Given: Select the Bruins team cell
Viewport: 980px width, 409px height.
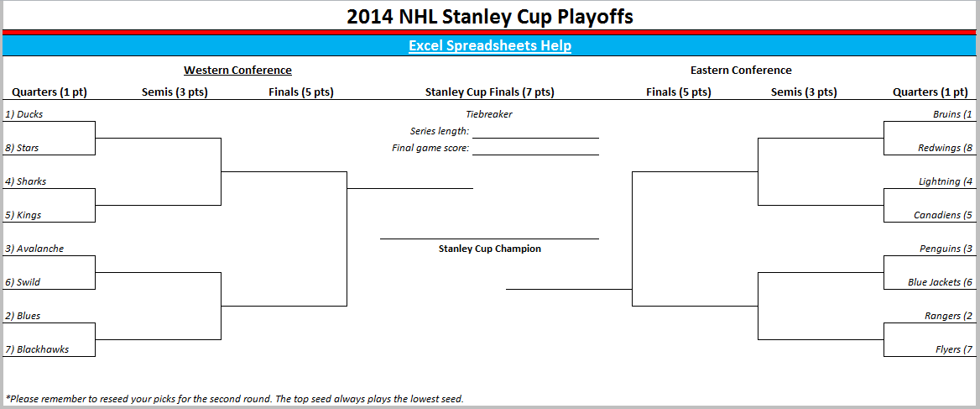Looking at the screenshot, I should [951, 114].
